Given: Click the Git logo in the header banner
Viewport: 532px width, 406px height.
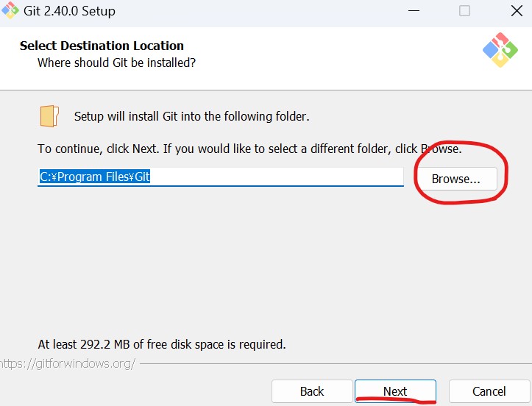Looking at the screenshot, I should click(x=500, y=50).
